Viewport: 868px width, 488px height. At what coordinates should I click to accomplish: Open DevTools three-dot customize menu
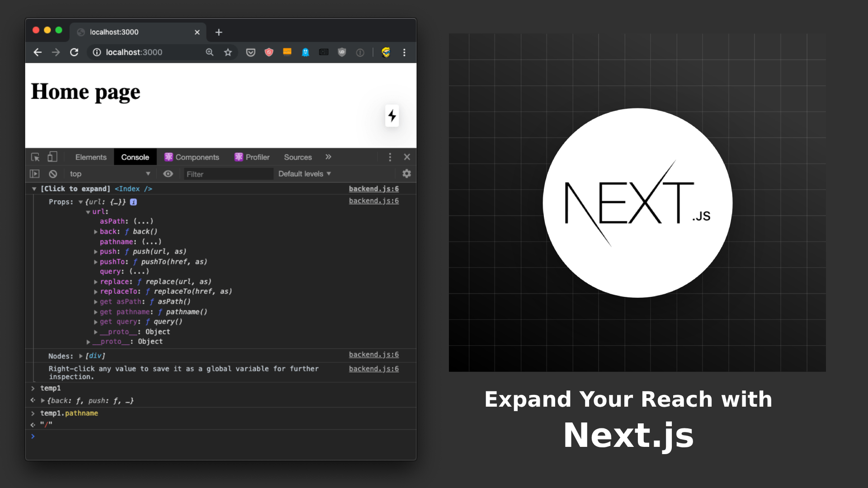(x=390, y=157)
